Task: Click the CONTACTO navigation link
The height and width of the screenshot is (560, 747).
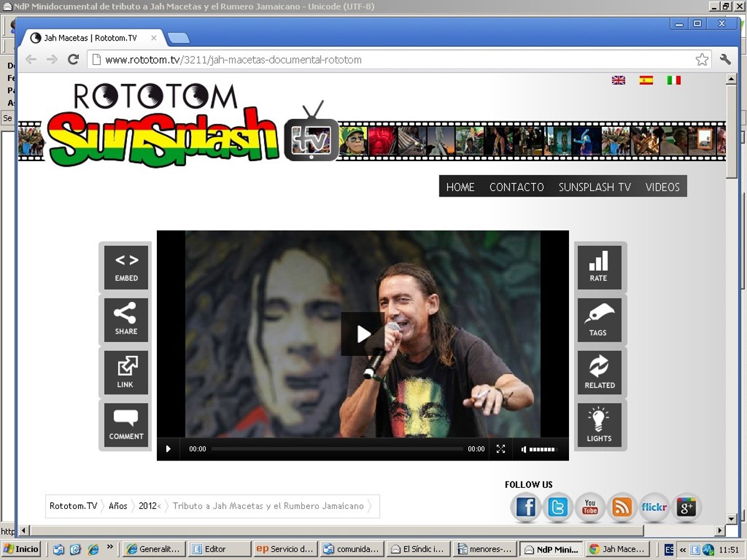Action: (x=517, y=187)
